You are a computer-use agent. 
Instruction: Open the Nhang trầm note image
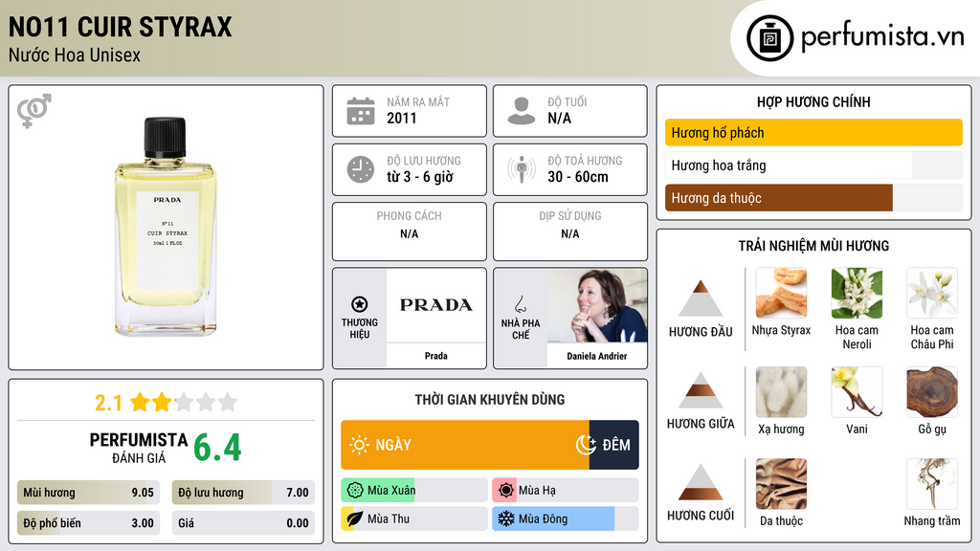[x=931, y=484]
